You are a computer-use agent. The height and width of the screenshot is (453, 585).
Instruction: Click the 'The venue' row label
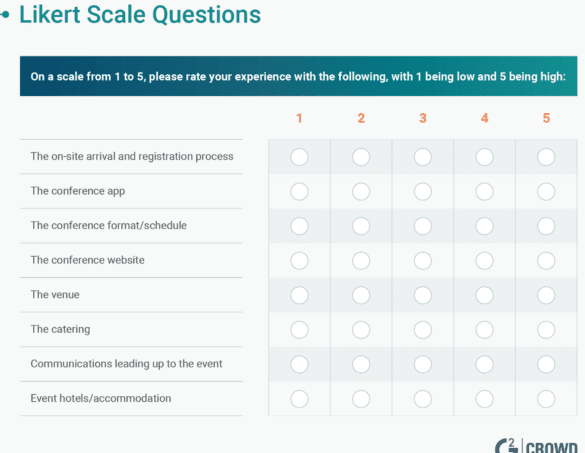pos(55,295)
